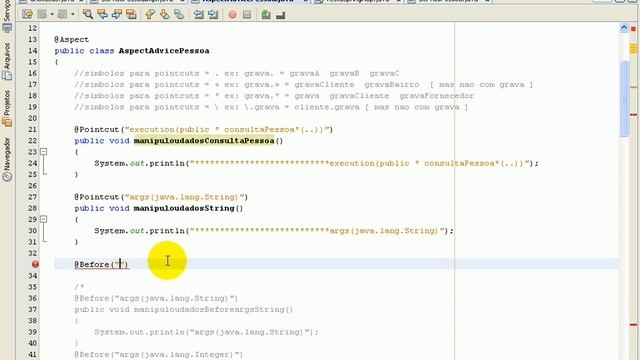
Task: Click line number 34 in gutter
Action: [x=32, y=276]
